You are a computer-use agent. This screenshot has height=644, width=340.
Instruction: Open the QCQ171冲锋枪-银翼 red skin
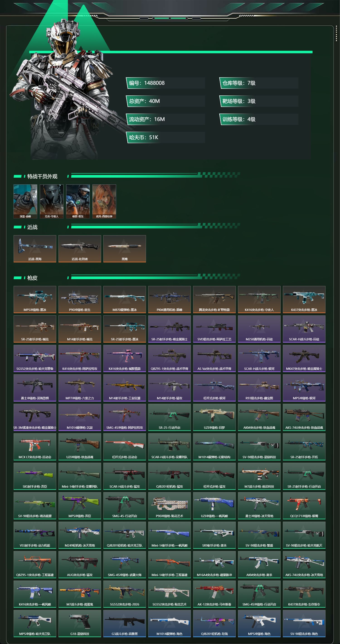304,506
